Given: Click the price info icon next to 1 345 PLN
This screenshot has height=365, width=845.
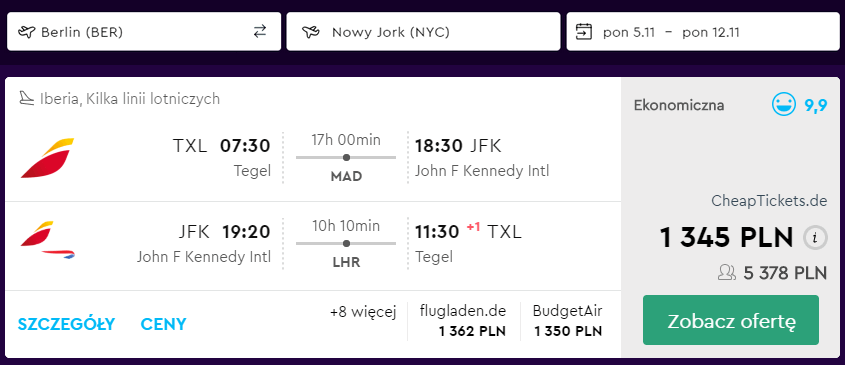Looking at the screenshot, I should pos(815,237).
